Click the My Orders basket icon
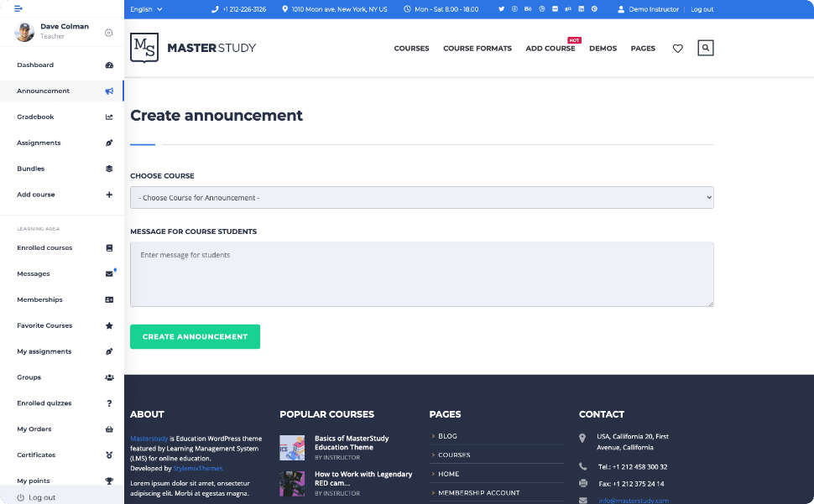 109,429
